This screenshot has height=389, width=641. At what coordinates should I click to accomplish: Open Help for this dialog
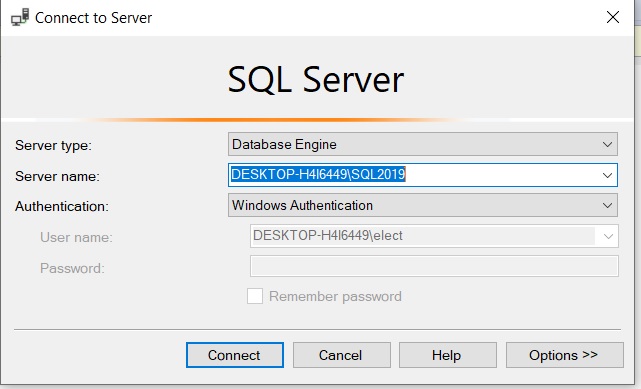pos(448,355)
